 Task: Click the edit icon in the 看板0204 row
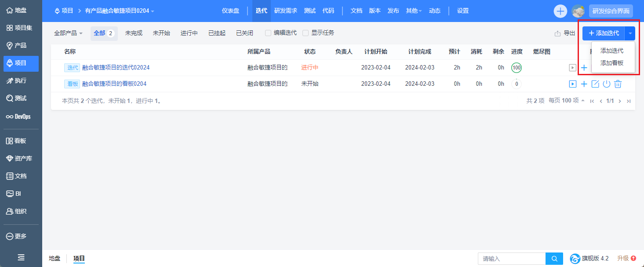[595, 84]
